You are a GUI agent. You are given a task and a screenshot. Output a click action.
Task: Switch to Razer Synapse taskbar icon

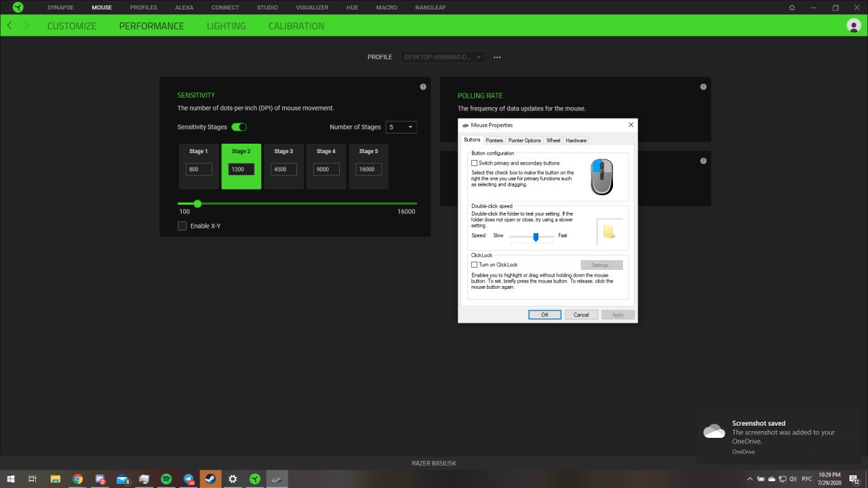(x=254, y=479)
